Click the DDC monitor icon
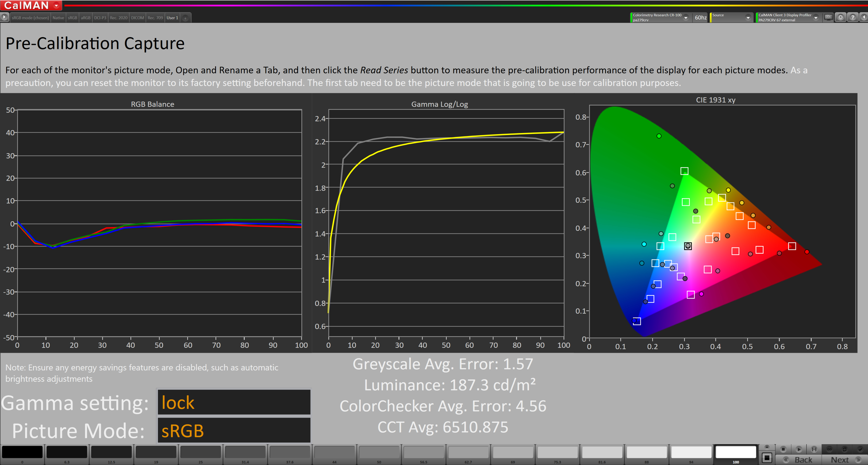The width and height of the screenshot is (868, 465). coord(828,17)
